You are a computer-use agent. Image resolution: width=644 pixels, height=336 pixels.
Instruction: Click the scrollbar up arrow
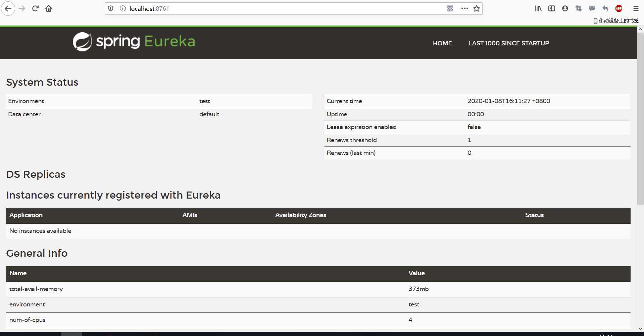click(x=640, y=29)
